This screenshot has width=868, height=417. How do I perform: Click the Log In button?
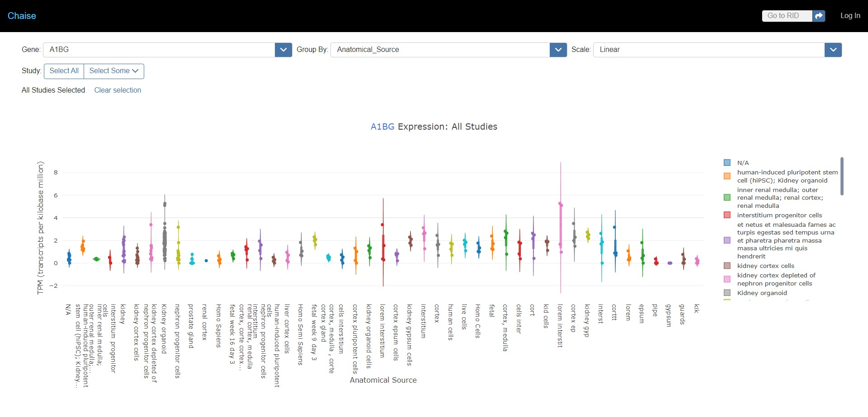coord(850,15)
